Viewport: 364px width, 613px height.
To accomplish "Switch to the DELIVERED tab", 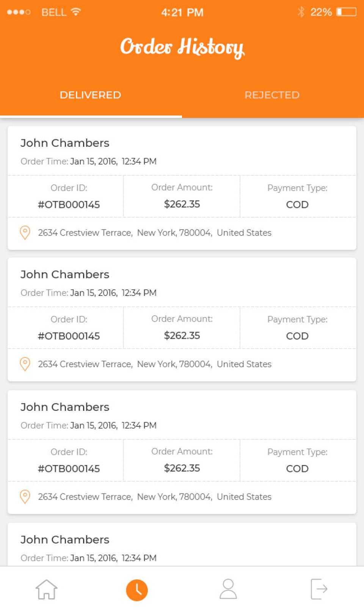I will coord(90,95).
